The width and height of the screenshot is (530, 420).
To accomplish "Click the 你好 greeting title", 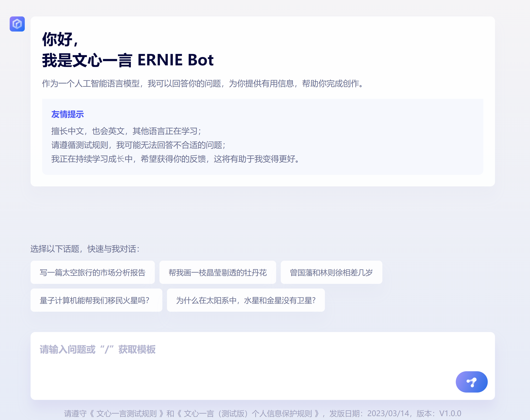I will (61, 39).
